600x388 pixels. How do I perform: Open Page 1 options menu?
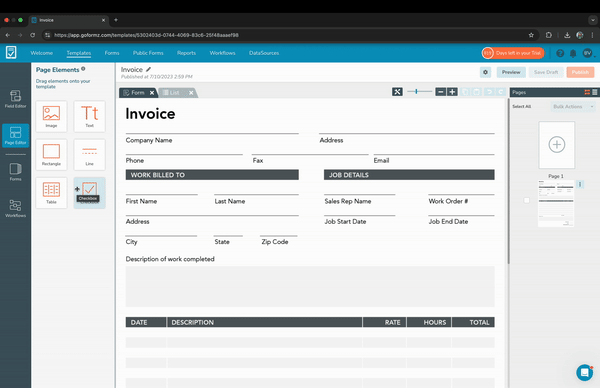pos(580,184)
